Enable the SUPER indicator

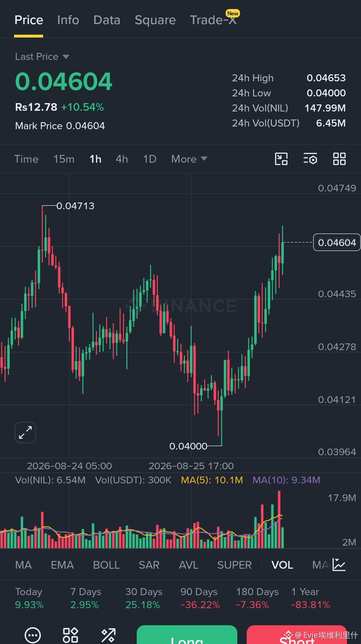click(x=234, y=565)
